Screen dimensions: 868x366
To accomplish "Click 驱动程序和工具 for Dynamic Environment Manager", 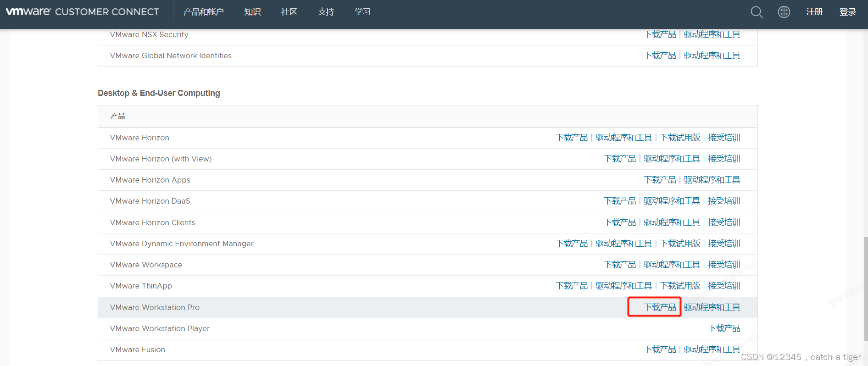I will pos(624,244).
